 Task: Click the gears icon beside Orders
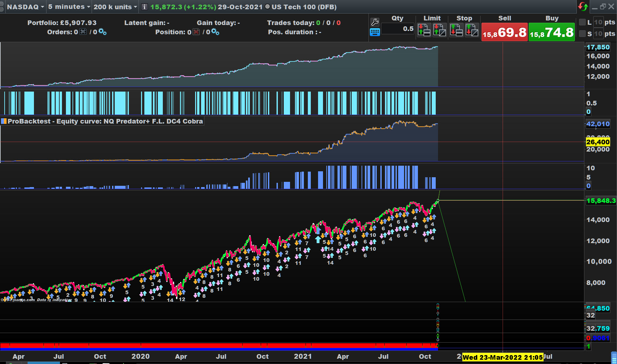[103, 32]
